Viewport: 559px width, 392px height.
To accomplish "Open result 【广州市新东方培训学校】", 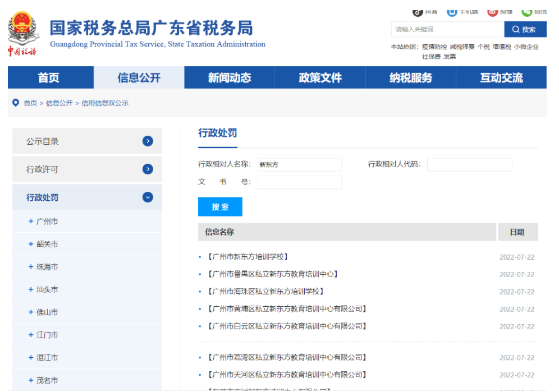I will [x=248, y=257].
